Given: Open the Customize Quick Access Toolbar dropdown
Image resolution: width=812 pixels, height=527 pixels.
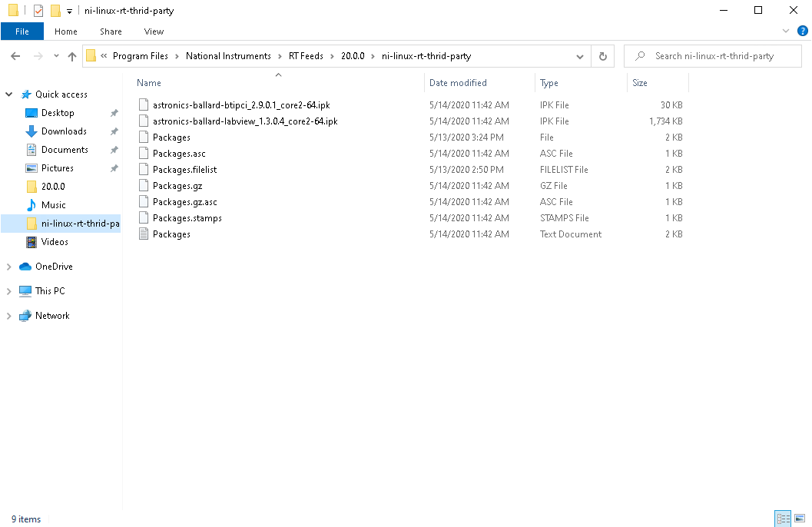Looking at the screenshot, I should click(69, 11).
